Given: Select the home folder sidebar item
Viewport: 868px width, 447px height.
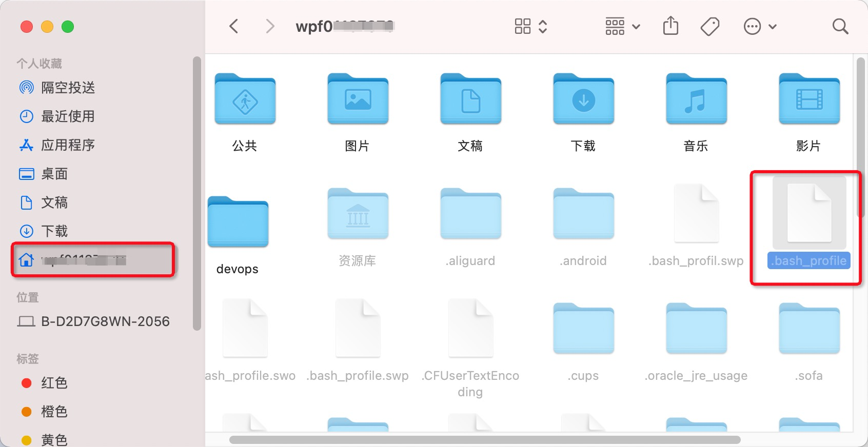Looking at the screenshot, I should [x=93, y=260].
